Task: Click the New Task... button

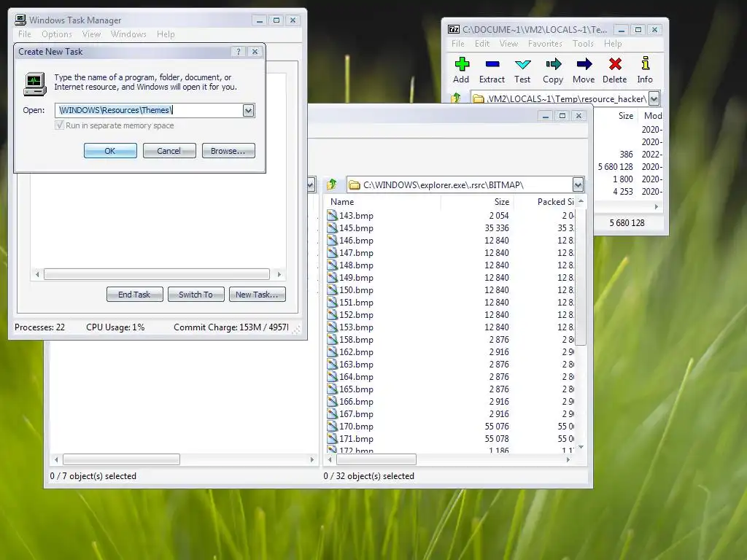Action: pyautogui.click(x=257, y=295)
